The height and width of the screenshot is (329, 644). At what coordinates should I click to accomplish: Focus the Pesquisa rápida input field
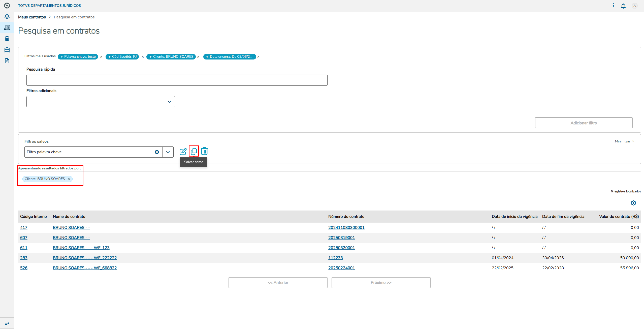[177, 80]
